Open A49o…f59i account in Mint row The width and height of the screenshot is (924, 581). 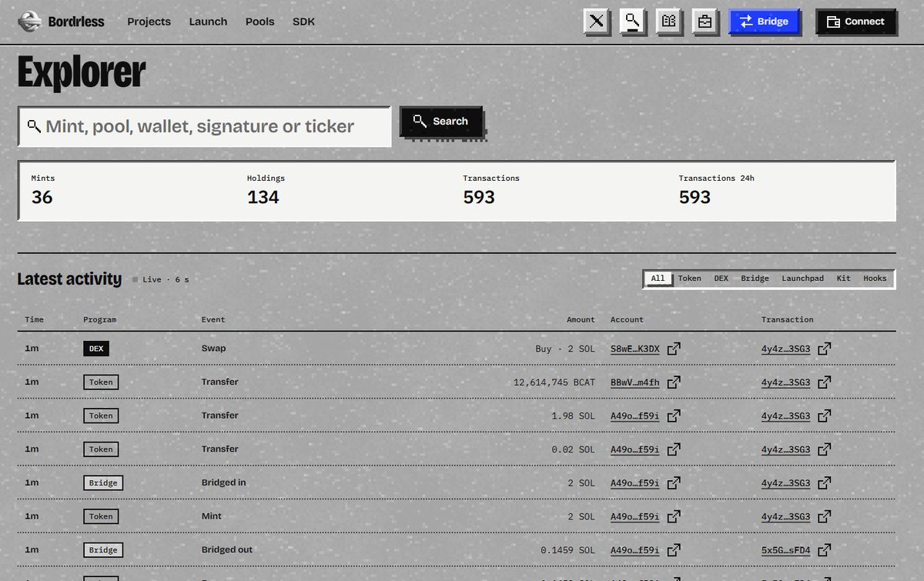click(x=634, y=516)
